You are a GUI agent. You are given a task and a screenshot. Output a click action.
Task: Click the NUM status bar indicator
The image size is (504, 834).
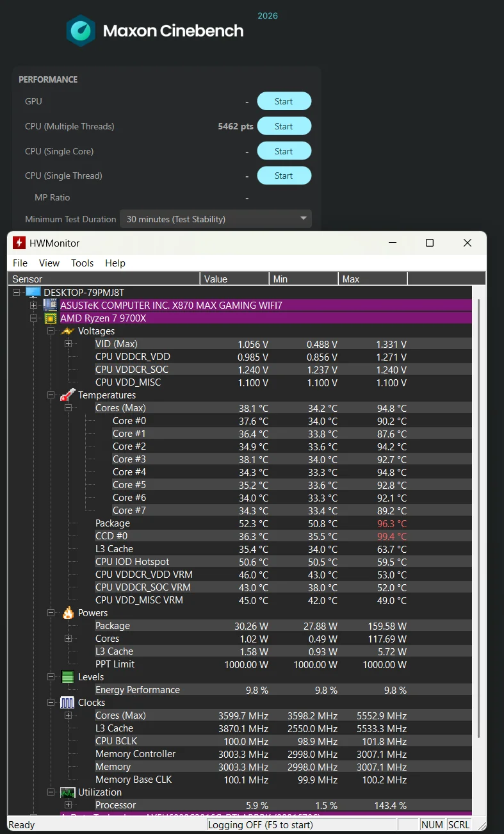click(432, 824)
